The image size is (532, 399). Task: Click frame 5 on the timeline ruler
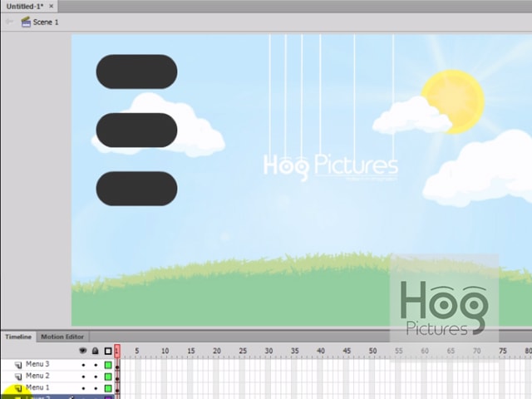pyautogui.click(x=137, y=351)
